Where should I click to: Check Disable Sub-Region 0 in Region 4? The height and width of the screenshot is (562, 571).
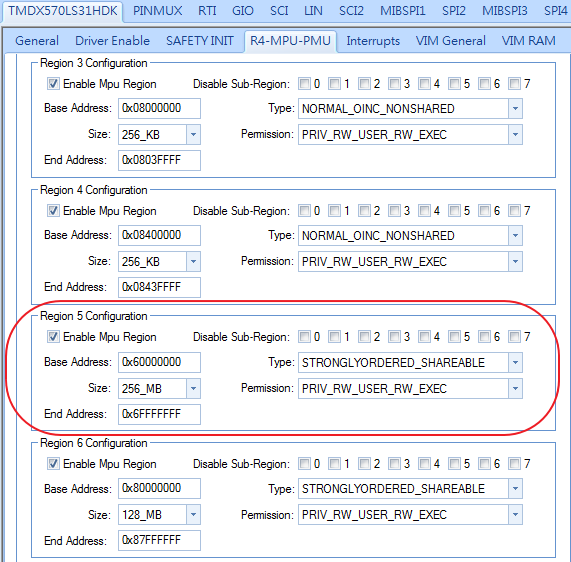pos(304,211)
